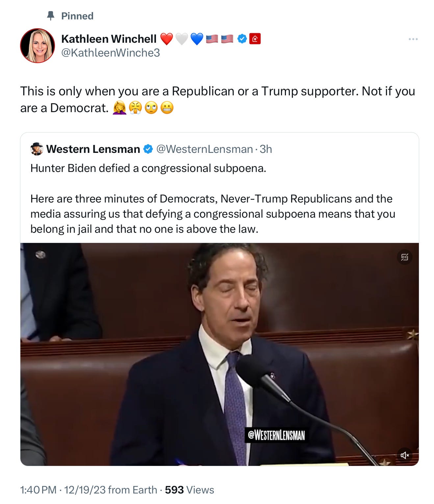This screenshot has width=434, height=504.
Task: Click Kathleen Winchell's profile avatar
Action: pyautogui.click(x=38, y=45)
